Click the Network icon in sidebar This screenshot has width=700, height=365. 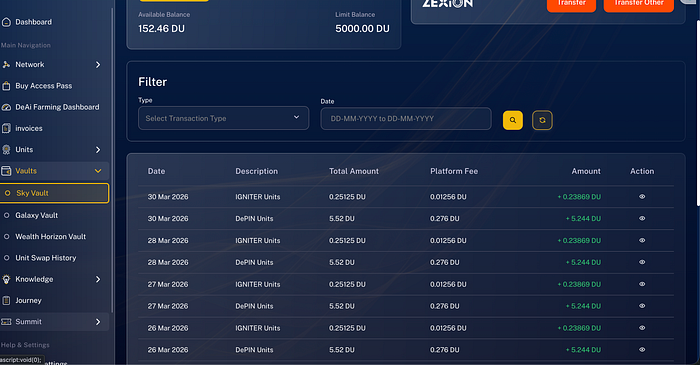click(x=6, y=65)
